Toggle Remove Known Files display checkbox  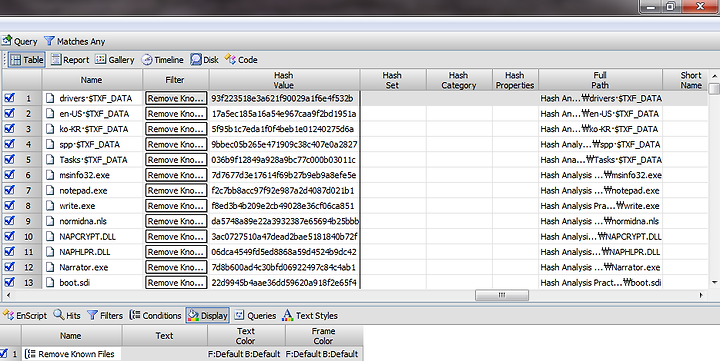(4, 354)
